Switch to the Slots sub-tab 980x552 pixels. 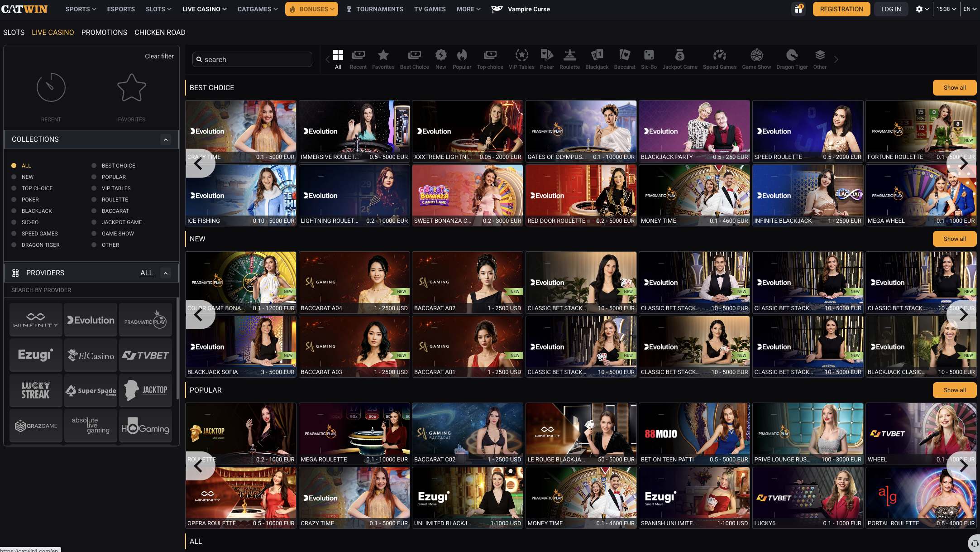pyautogui.click(x=14, y=33)
